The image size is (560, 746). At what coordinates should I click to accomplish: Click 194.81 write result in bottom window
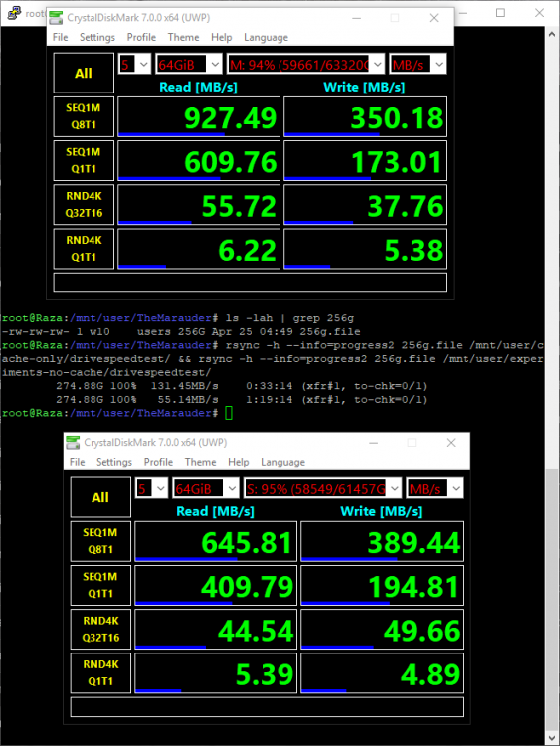[382, 585]
